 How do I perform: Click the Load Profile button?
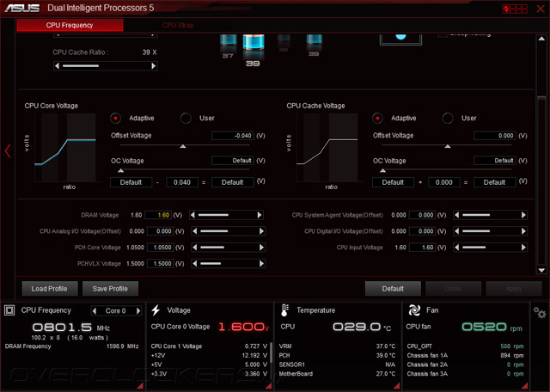pos(50,289)
